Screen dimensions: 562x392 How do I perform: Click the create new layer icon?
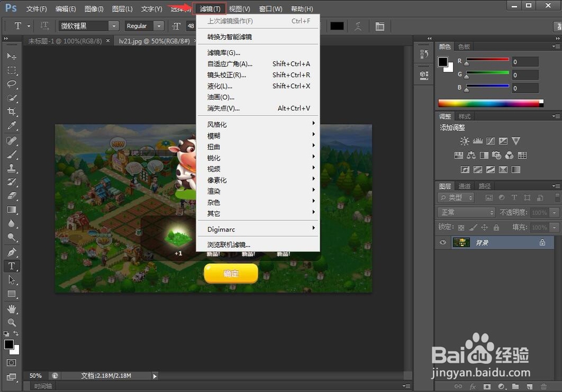point(529,386)
